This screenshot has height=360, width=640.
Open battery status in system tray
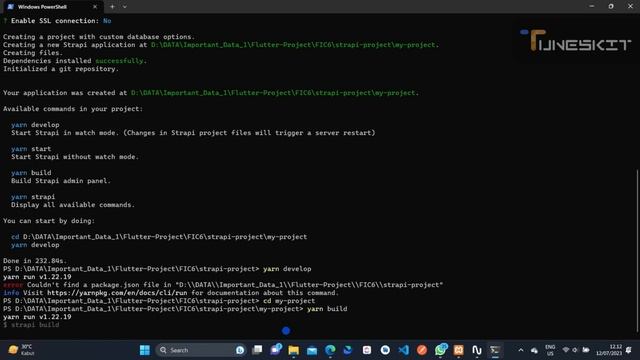click(x=586, y=350)
